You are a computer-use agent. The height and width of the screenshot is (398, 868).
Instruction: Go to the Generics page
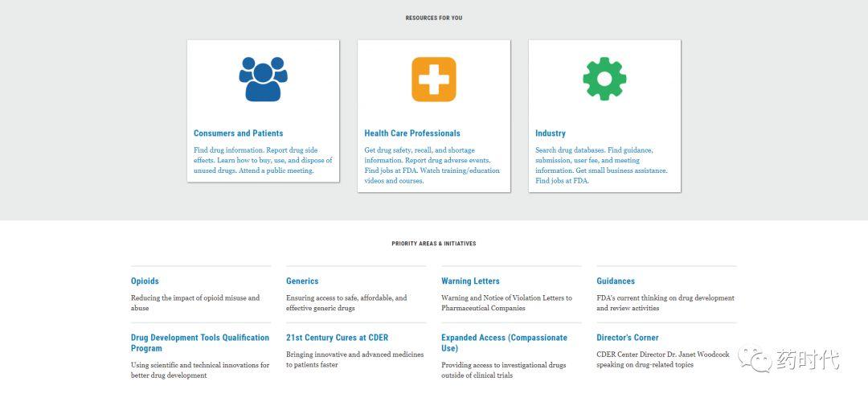pyautogui.click(x=302, y=281)
